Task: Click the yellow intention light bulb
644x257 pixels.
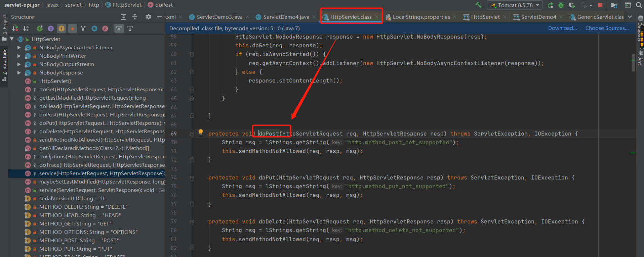Action: tap(201, 132)
